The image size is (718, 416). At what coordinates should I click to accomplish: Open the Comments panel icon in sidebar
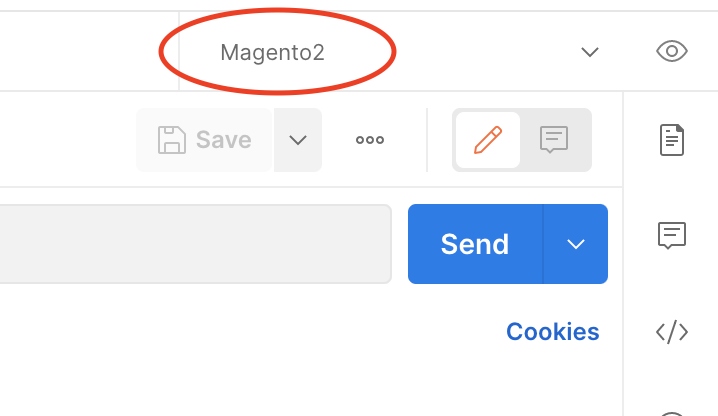tap(672, 235)
